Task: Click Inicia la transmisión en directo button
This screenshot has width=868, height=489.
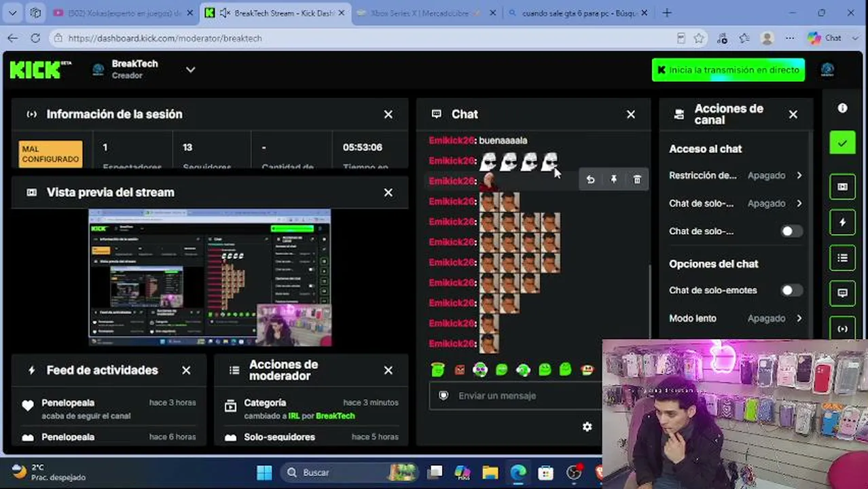Action: [x=728, y=69]
